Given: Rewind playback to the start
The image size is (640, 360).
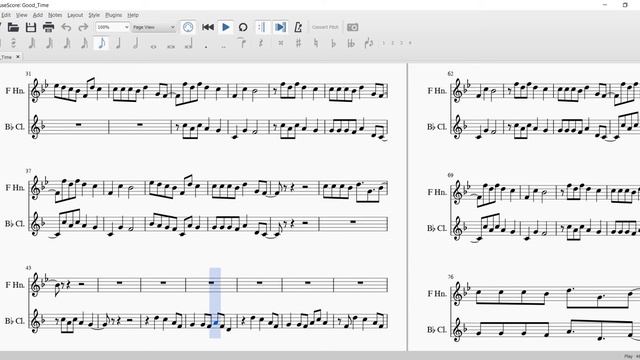Looking at the screenshot, I should point(208,27).
